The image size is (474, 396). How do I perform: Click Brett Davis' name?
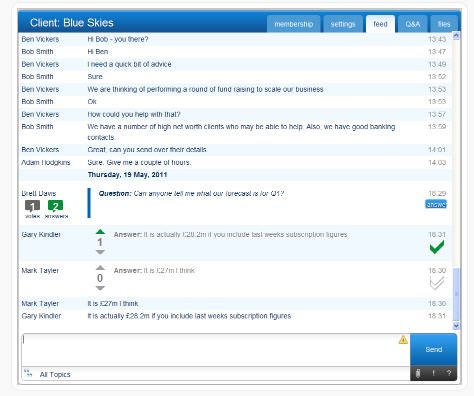pyautogui.click(x=39, y=193)
